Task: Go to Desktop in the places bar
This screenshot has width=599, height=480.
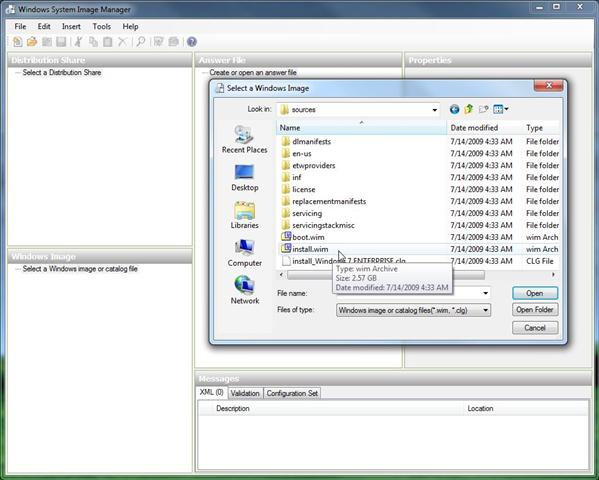Action: point(244,178)
